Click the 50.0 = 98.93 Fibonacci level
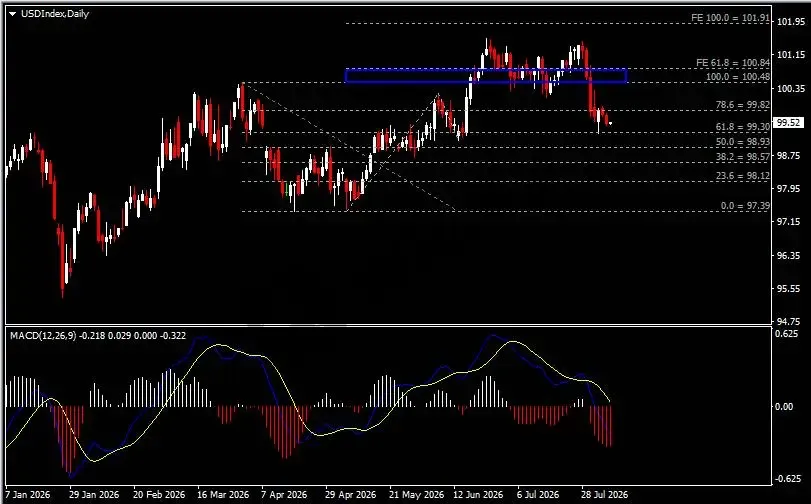811x504 pixels. (x=743, y=141)
